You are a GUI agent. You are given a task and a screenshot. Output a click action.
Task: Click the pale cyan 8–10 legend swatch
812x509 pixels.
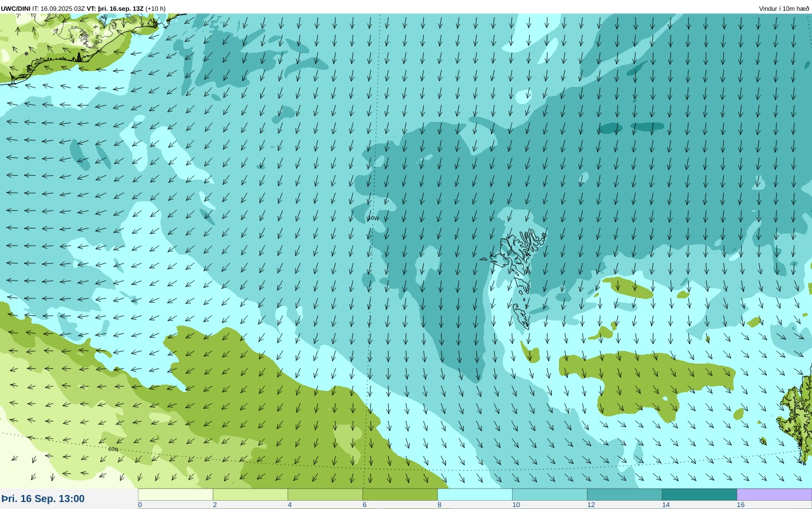[x=475, y=494]
